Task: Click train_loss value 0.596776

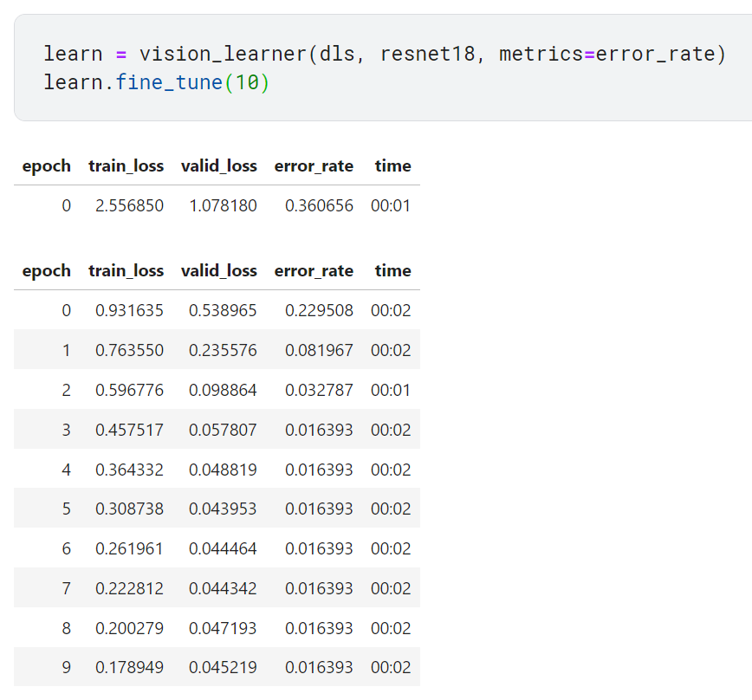Action: pos(129,390)
